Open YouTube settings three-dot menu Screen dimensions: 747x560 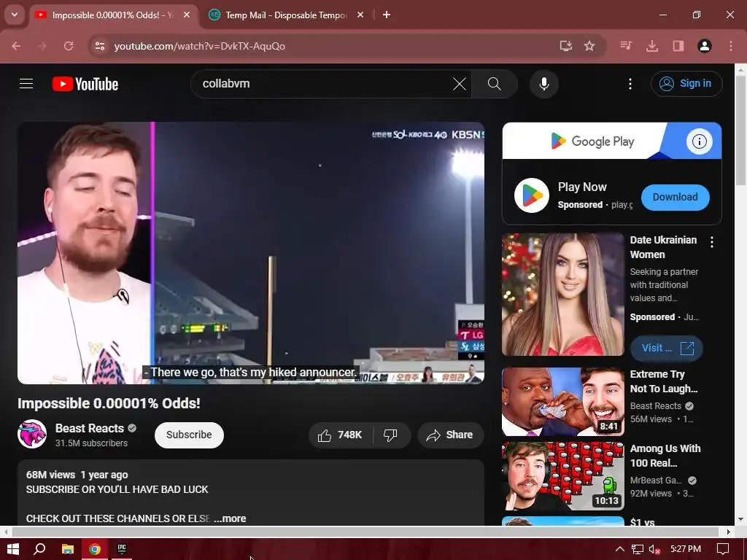[x=630, y=84]
